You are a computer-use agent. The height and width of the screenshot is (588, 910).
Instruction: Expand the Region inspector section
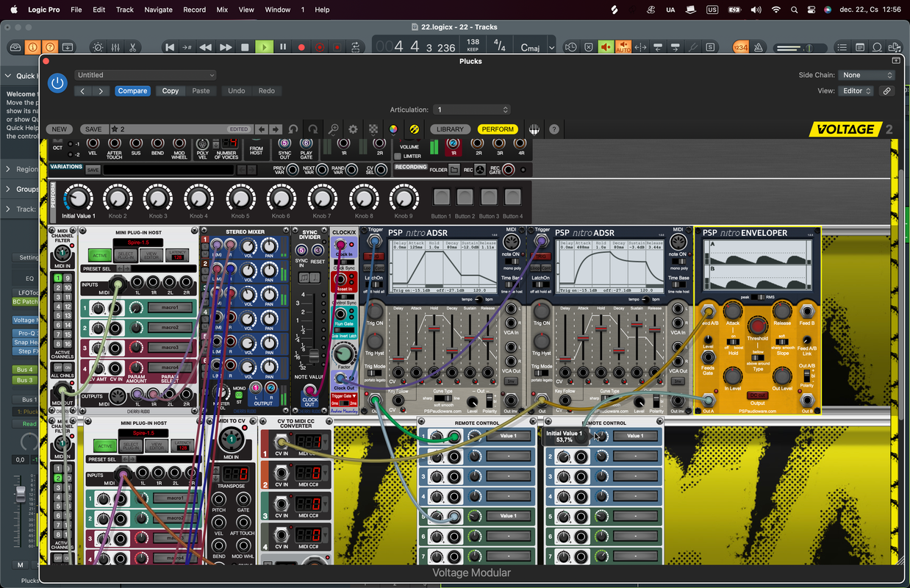click(x=9, y=169)
